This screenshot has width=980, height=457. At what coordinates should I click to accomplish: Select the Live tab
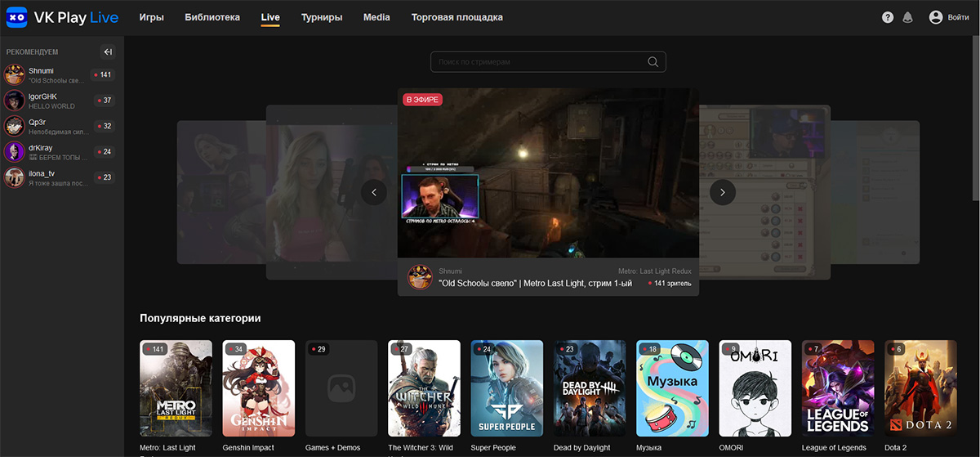(270, 17)
